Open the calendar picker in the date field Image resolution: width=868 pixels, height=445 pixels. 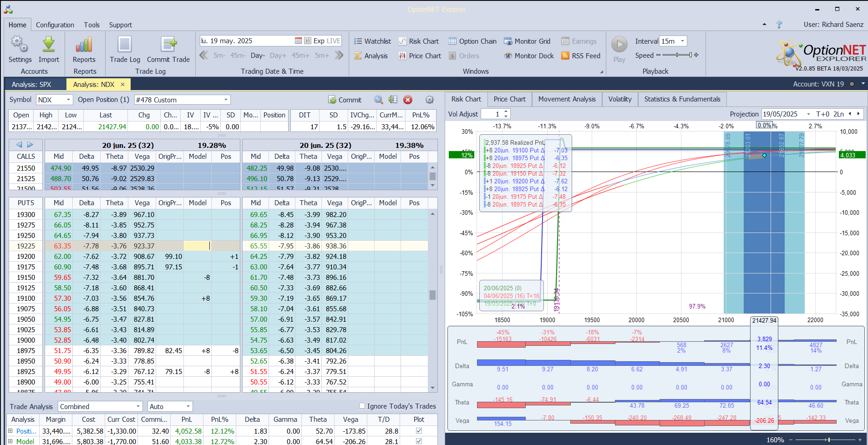[298, 41]
